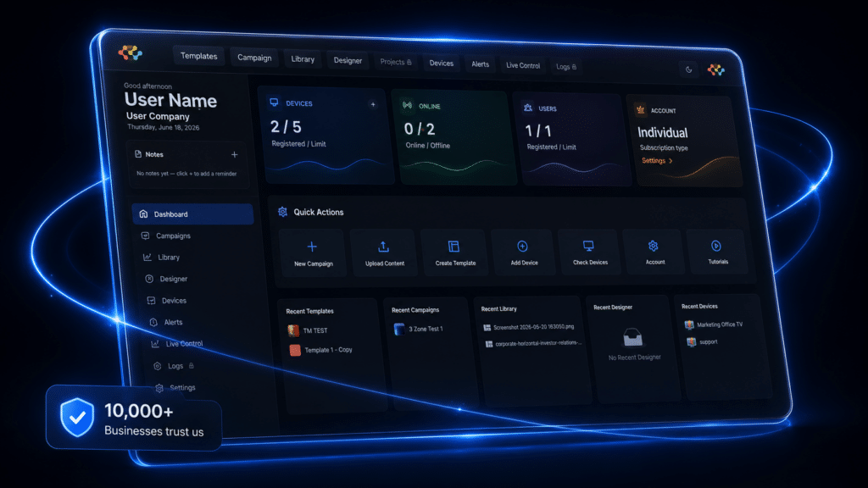This screenshot has width=868, height=488.
Task: Open the Tutorials quick action
Action: pyautogui.click(x=718, y=251)
